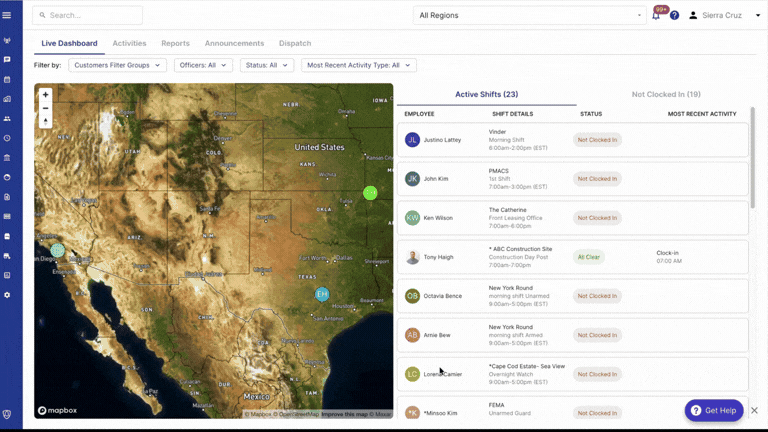768x432 pixels.
Task: Open the vehicle truck sidebar icon
Action: pos(7,256)
